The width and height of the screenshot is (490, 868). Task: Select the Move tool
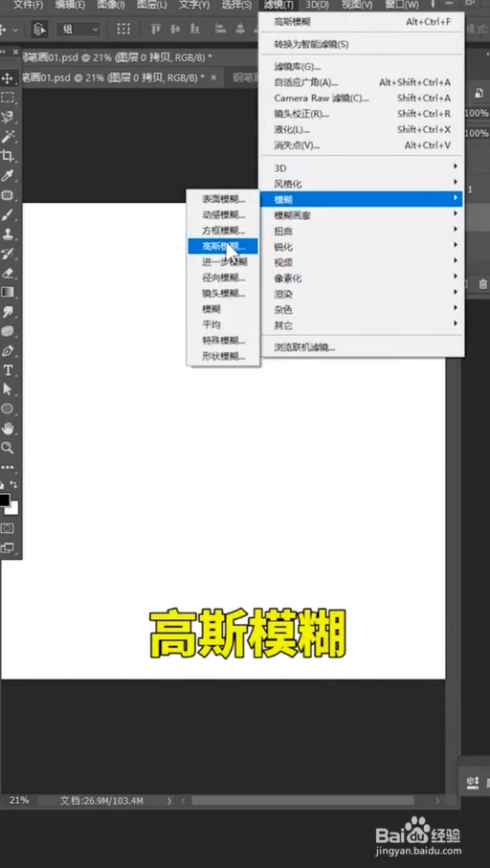point(8,78)
